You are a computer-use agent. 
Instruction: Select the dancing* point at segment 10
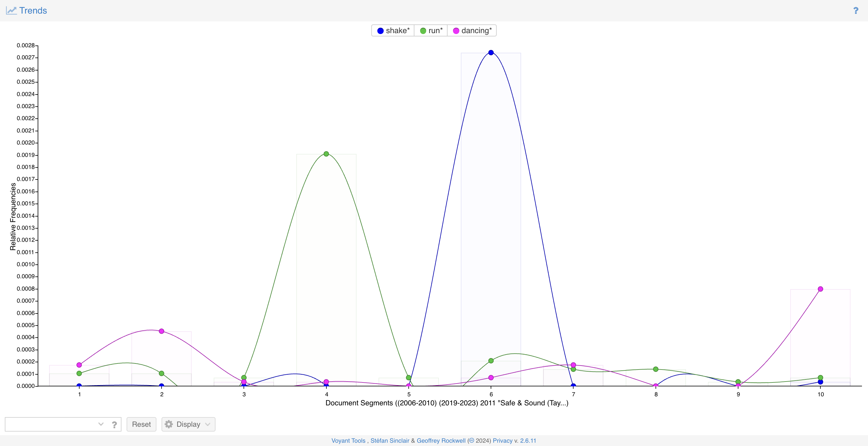point(820,289)
